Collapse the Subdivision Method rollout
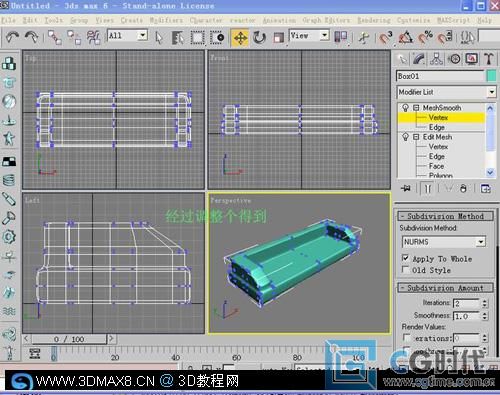This screenshot has width=500, height=395. 445,216
